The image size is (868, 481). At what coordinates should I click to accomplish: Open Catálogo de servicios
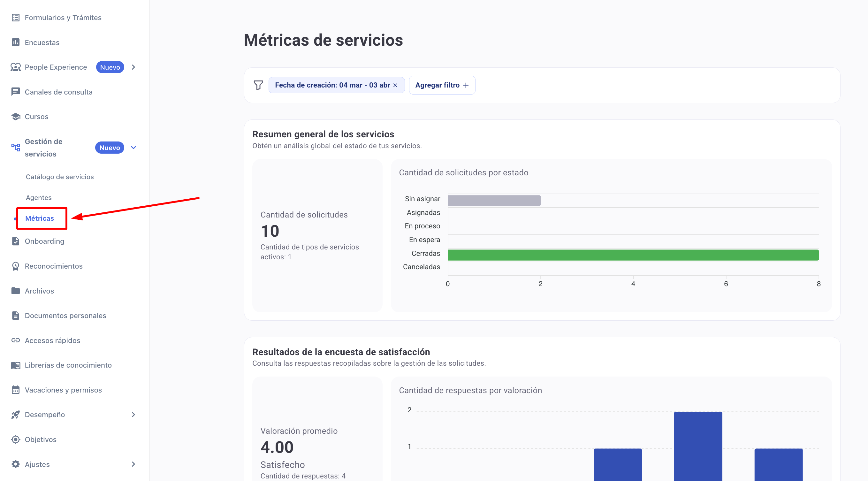point(60,177)
